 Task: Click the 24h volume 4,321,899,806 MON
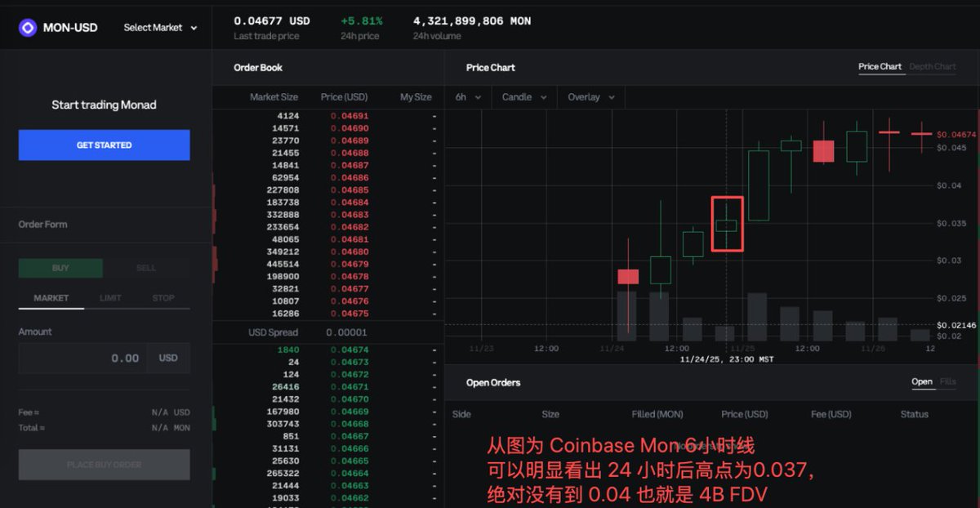(x=472, y=21)
